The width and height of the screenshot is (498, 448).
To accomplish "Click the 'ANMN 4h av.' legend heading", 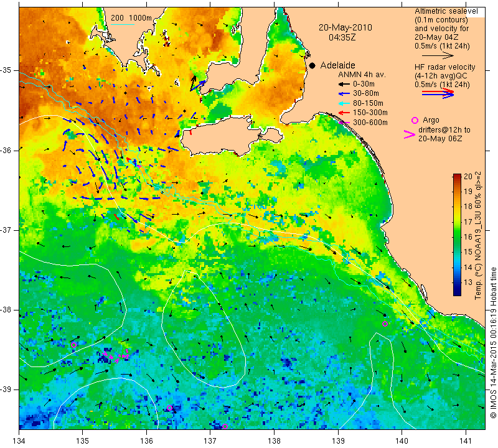I will click(x=362, y=75).
